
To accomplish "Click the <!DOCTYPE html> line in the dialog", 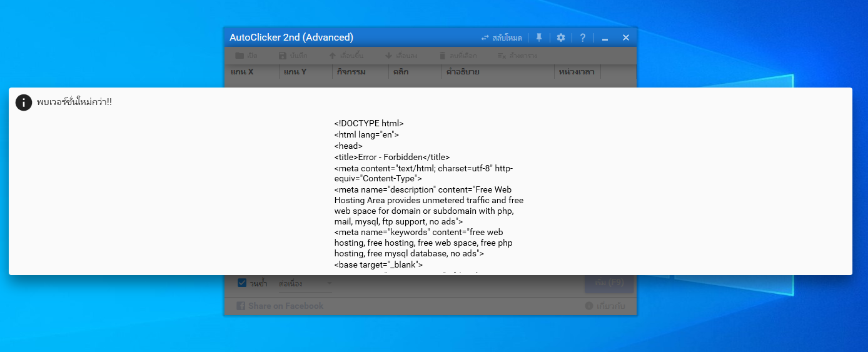I will pos(369,124).
